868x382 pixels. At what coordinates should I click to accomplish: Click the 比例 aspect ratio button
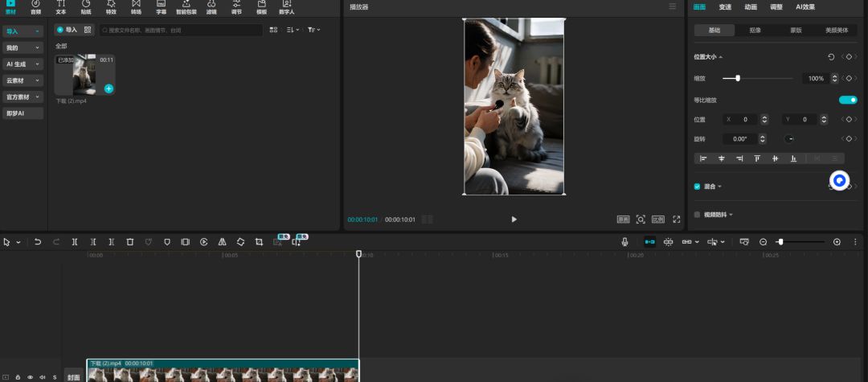click(657, 220)
